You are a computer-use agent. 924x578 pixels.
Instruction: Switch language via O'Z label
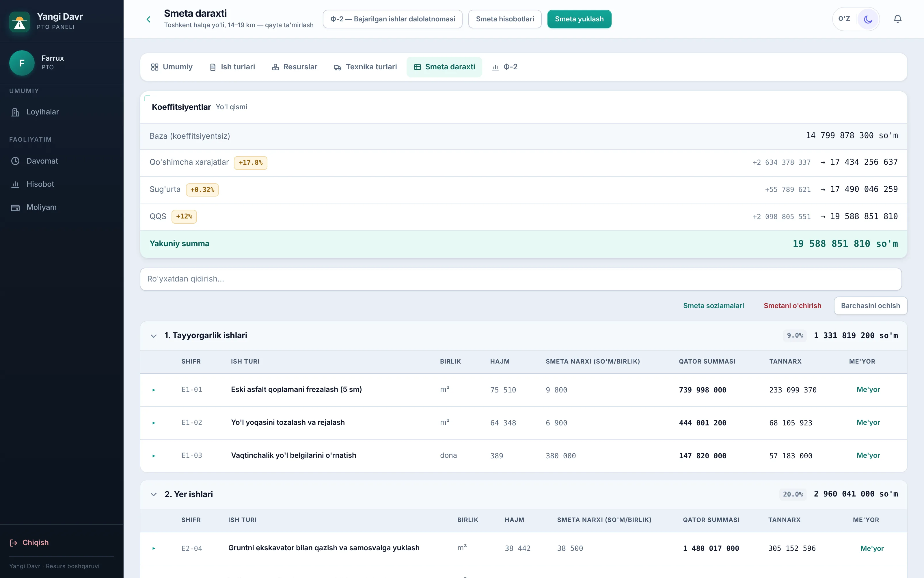click(844, 19)
